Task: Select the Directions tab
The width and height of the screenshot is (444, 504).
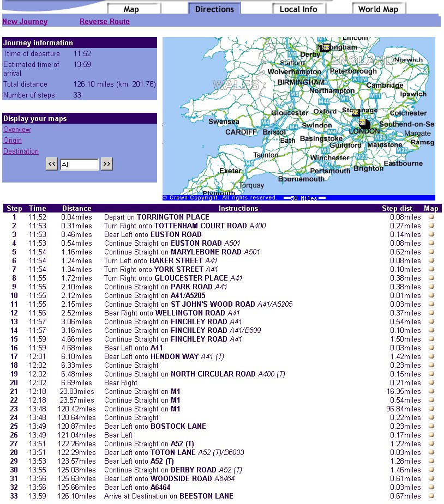Action: [214, 9]
